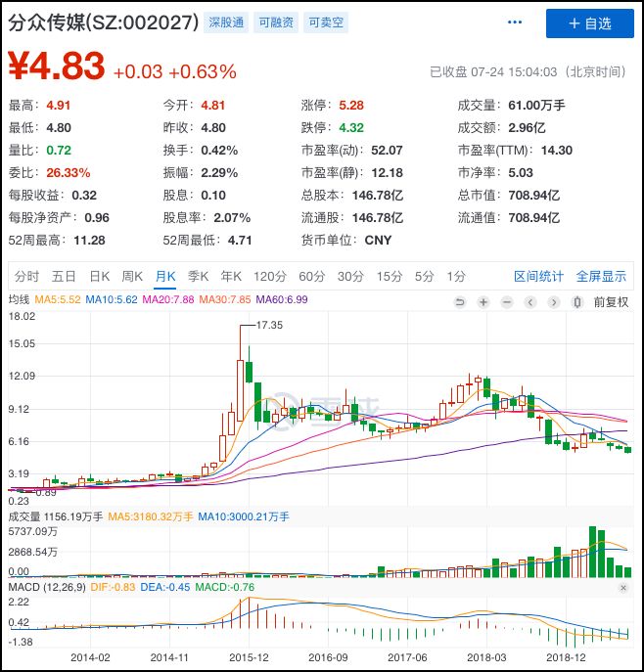This screenshot has height=672, width=644.
Task: Open the 前复权 adjustment dropdown
Action: (x=611, y=302)
